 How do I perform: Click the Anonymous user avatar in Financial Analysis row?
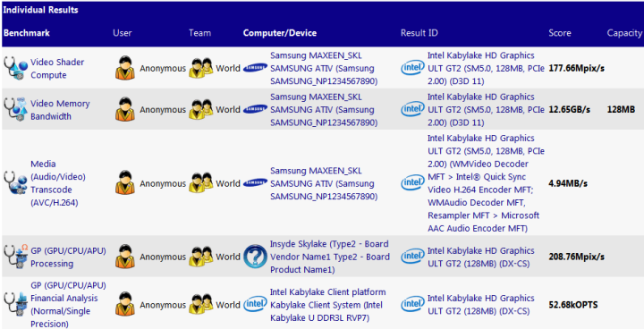[125, 304]
